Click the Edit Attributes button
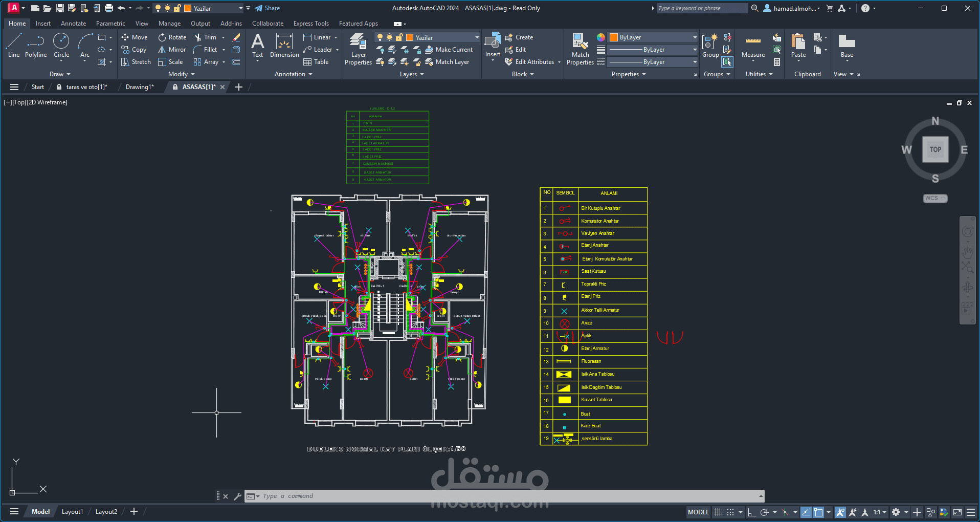 click(x=530, y=62)
